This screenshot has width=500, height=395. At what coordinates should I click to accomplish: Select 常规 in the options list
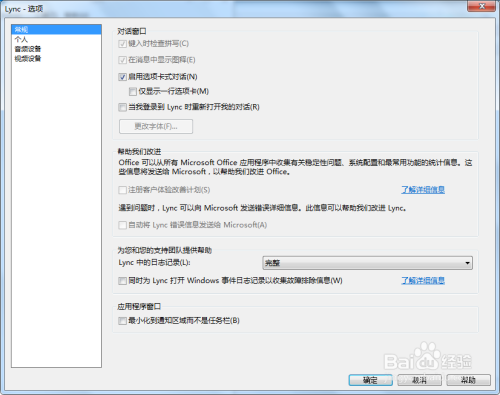(x=56, y=29)
